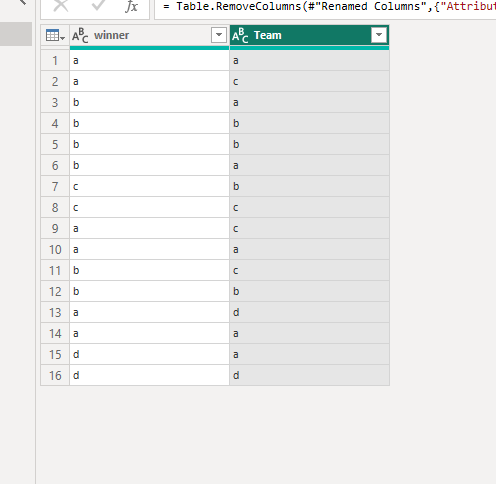The height and width of the screenshot is (484, 496).
Task: Click Team cell 'b' in row 4
Action: click(x=309, y=124)
